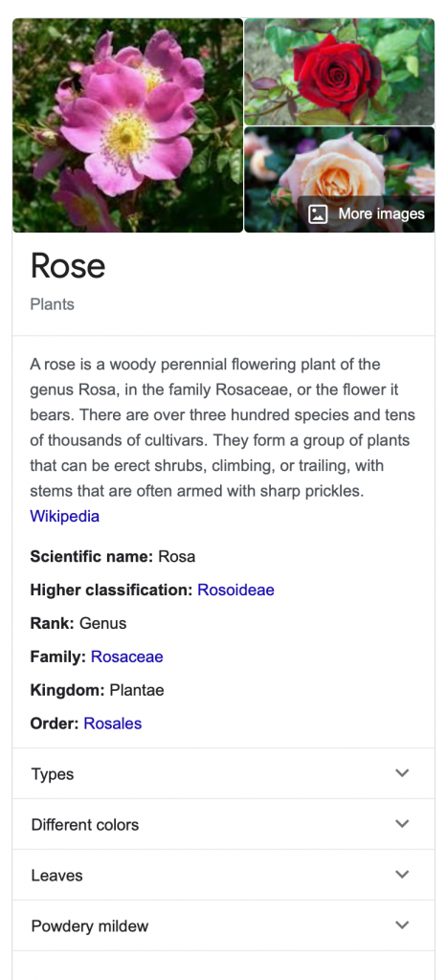446x980 pixels.
Task: Click the chevron arrow beside Powdery mildew
Action: click(402, 925)
